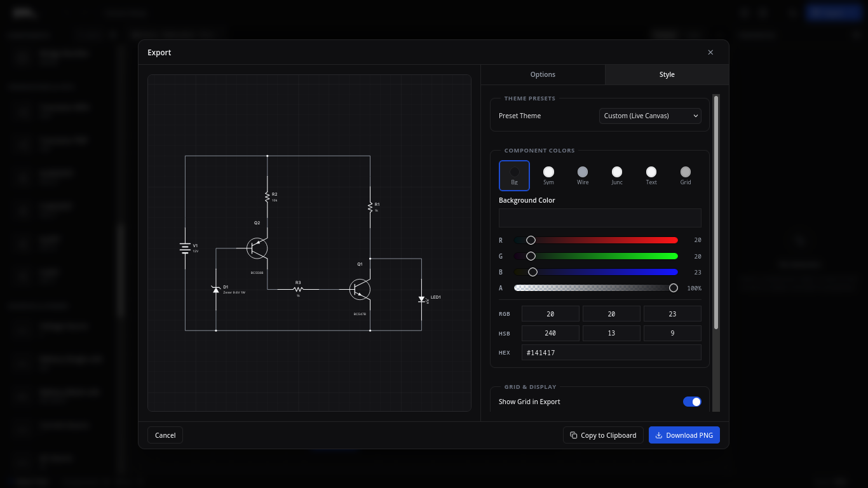Click the RGB blue value field
This screenshot has width=868, height=488.
click(672, 314)
